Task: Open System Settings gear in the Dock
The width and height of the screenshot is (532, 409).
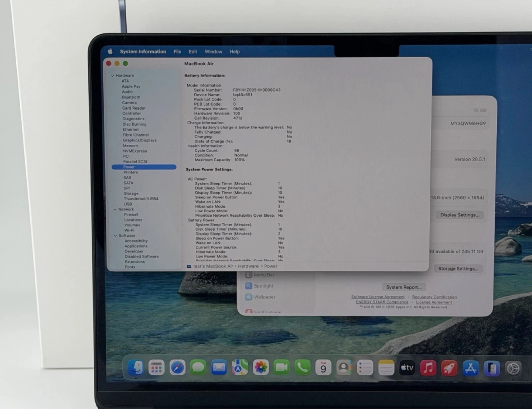Action: click(x=513, y=368)
